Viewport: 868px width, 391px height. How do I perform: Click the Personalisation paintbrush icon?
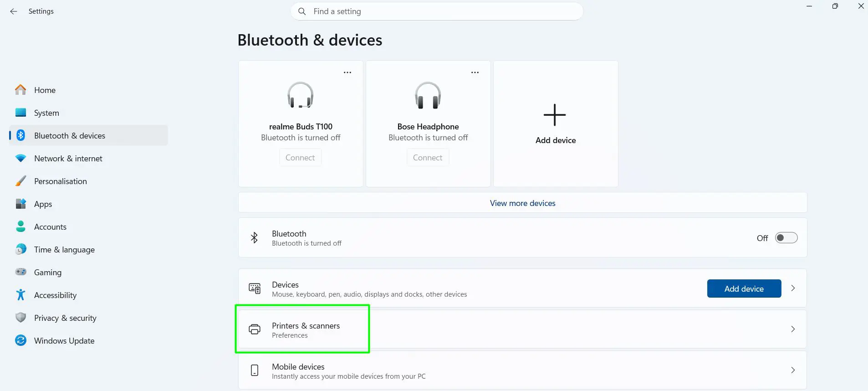[20, 181]
